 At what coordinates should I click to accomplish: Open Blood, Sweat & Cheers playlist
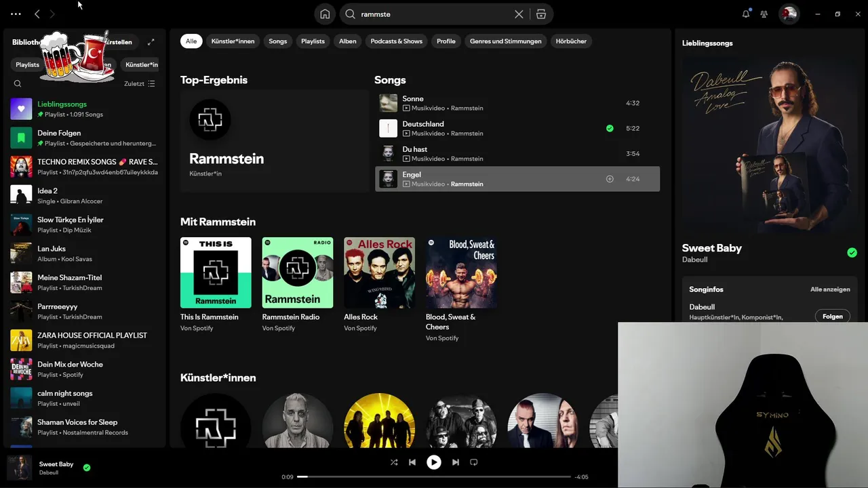pyautogui.click(x=461, y=289)
